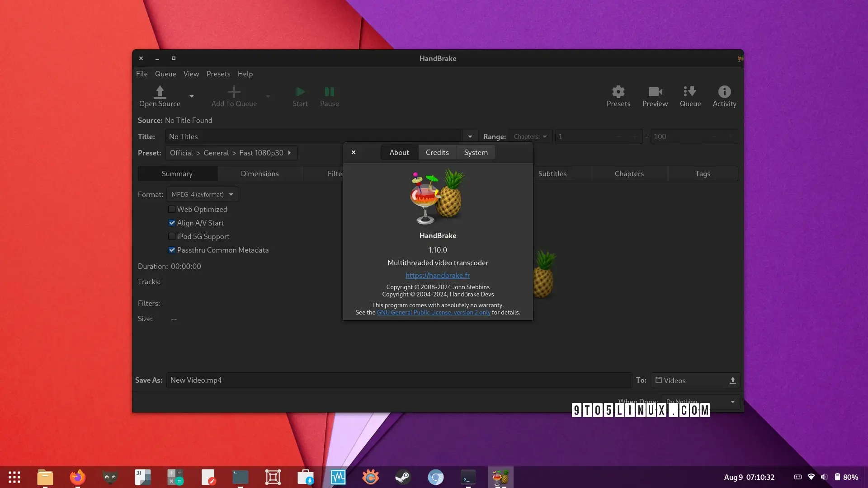The width and height of the screenshot is (868, 488).
Task: Click destination folder upload icon next to Videos
Action: (732, 380)
